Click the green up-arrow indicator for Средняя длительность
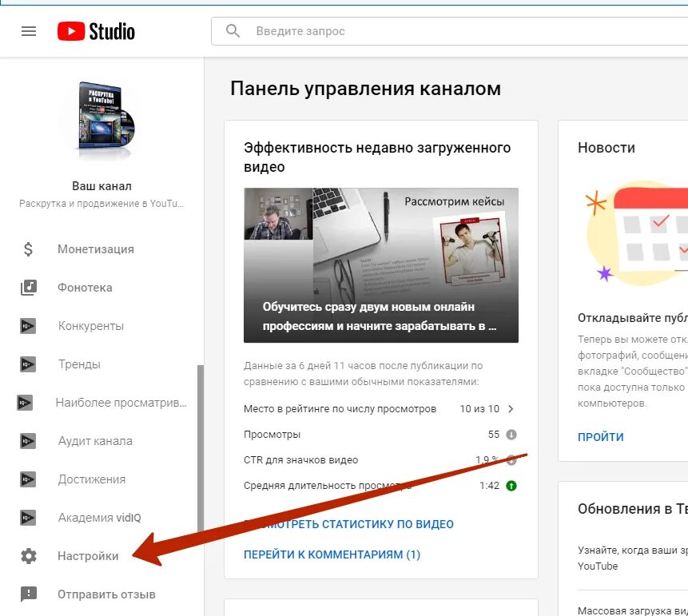Screen dimensions: 688x616 click(x=511, y=486)
